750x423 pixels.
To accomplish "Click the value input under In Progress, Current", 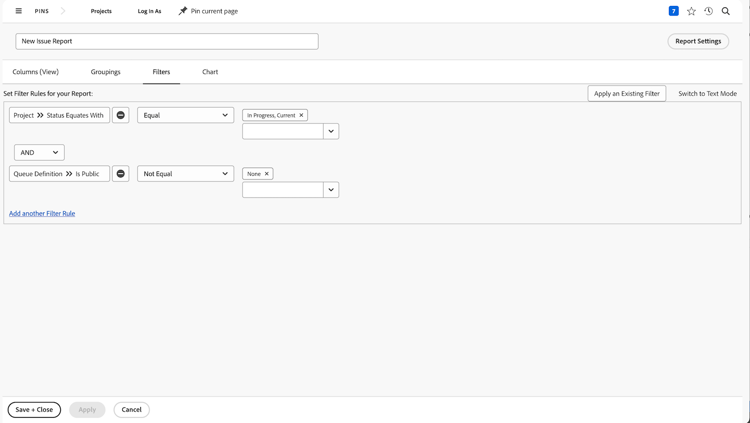I will (283, 131).
